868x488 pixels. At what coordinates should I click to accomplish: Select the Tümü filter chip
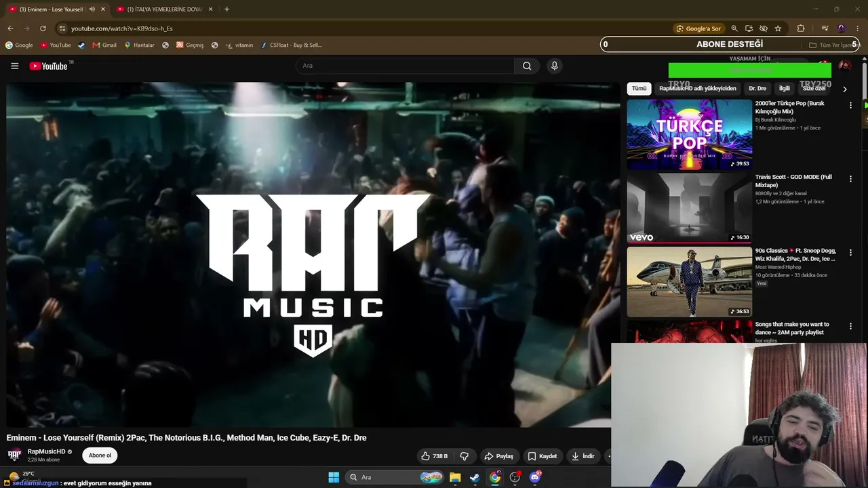click(639, 89)
